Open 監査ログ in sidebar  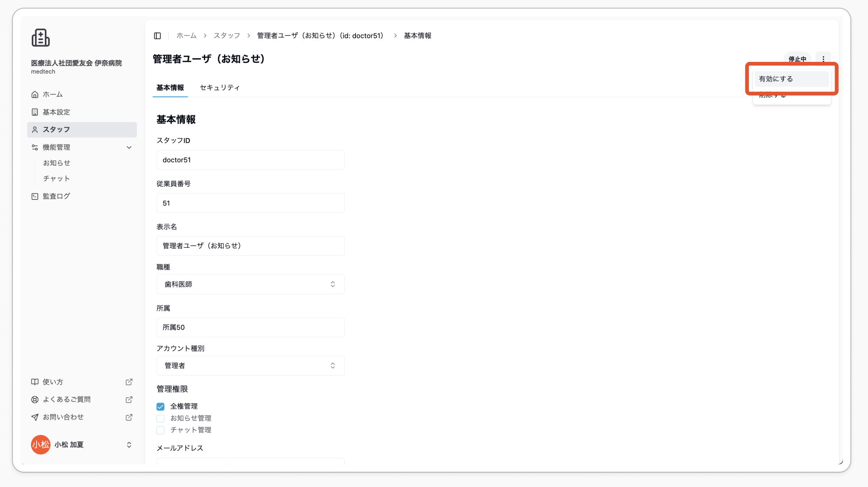click(82, 196)
